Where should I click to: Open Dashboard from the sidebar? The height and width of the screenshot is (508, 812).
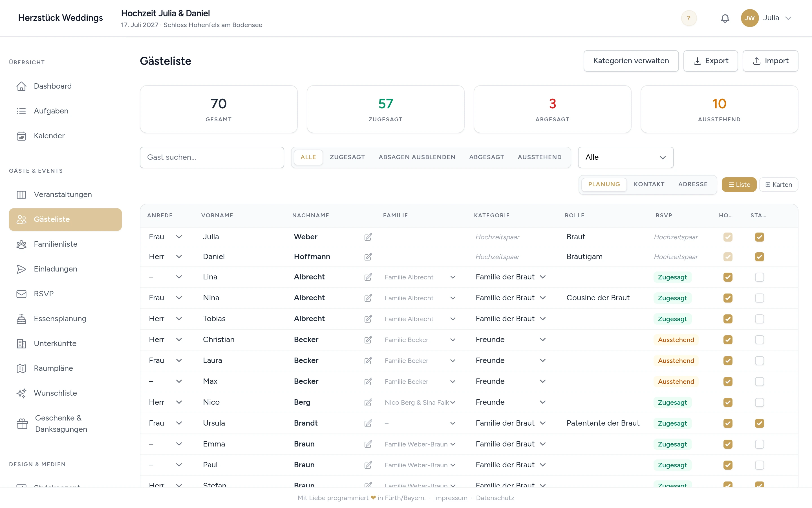point(65,86)
